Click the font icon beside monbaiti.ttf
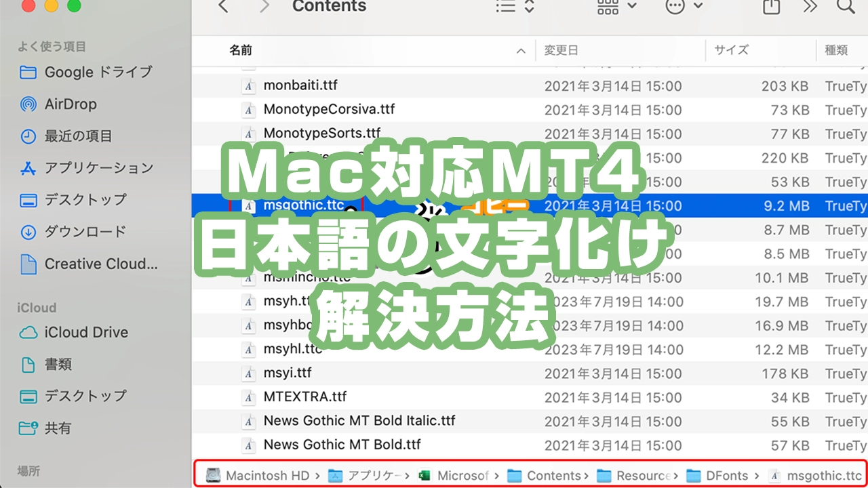This screenshot has width=868, height=488. 249,86
